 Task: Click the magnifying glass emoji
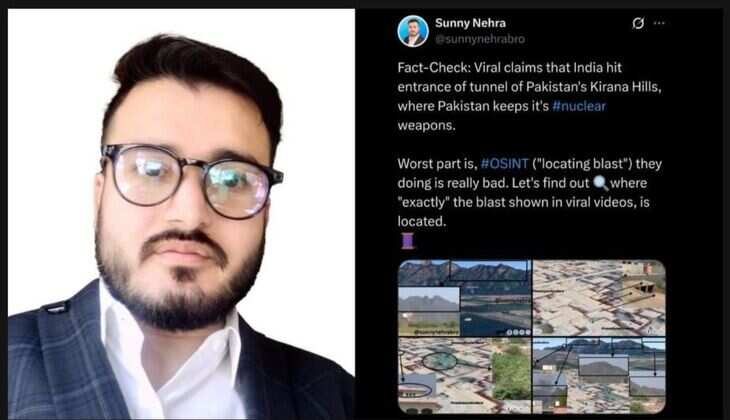pos(601,183)
